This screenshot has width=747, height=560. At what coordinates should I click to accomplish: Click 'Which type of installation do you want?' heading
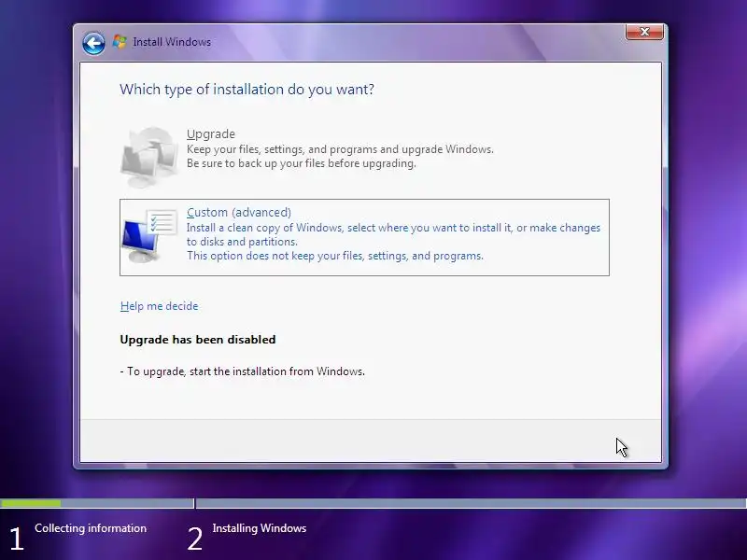247,90
